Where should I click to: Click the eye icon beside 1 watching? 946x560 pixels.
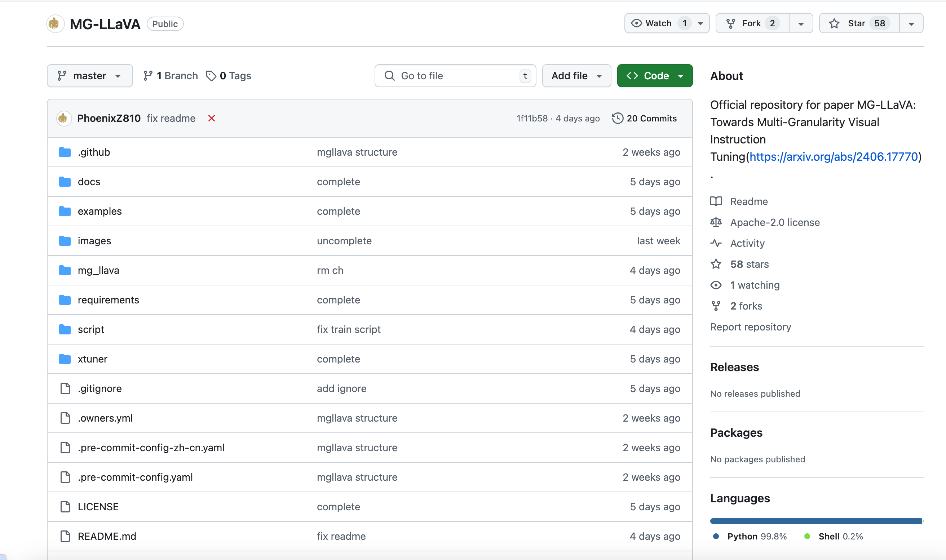tap(716, 285)
